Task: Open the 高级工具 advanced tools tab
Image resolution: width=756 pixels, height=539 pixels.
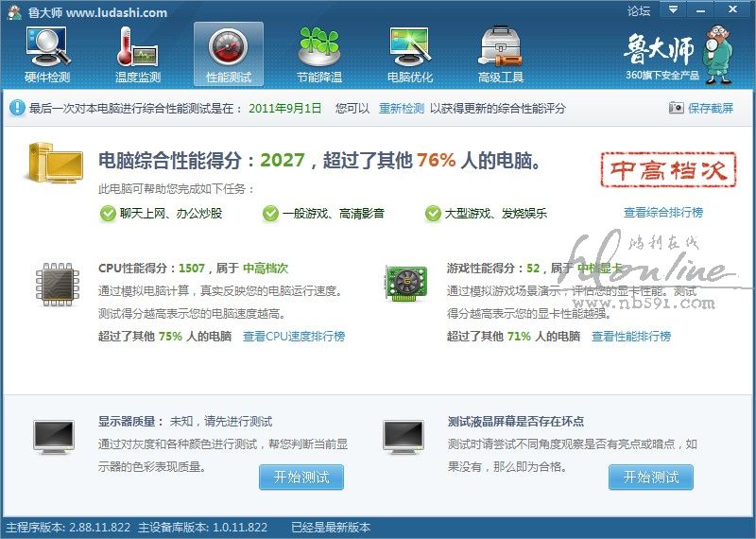Action: click(x=501, y=55)
